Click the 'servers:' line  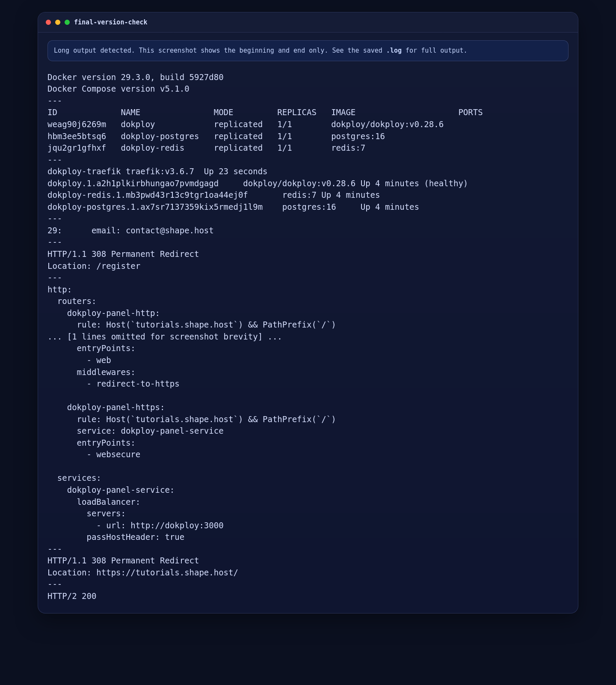tap(106, 514)
